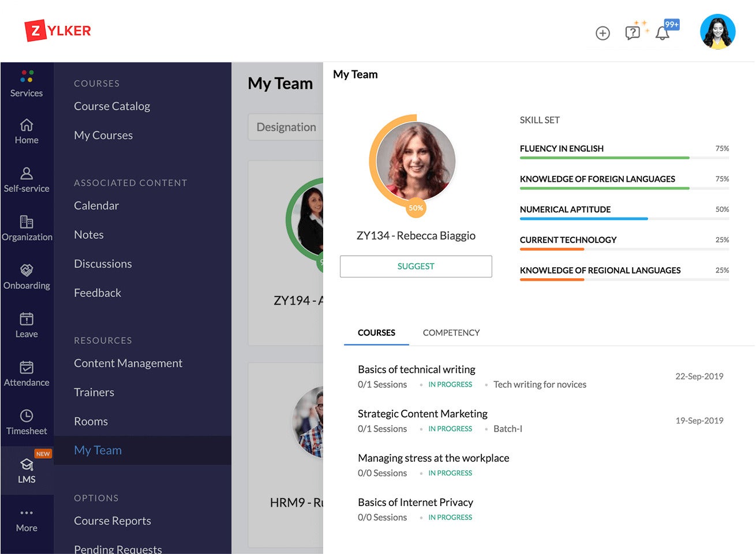The height and width of the screenshot is (554, 756).
Task: Open the help chat icon in the header
Action: tap(633, 33)
